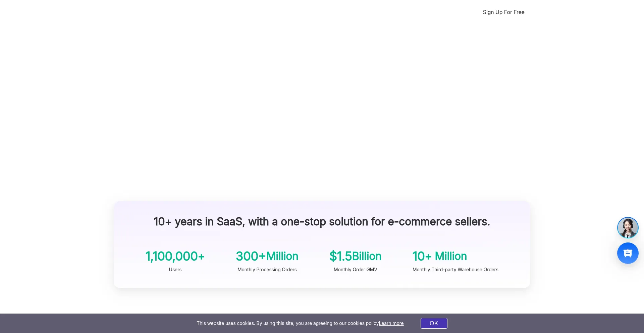Click "e-commerce sellers" in the heading
This screenshot has width=644, height=333.
[x=438, y=222]
